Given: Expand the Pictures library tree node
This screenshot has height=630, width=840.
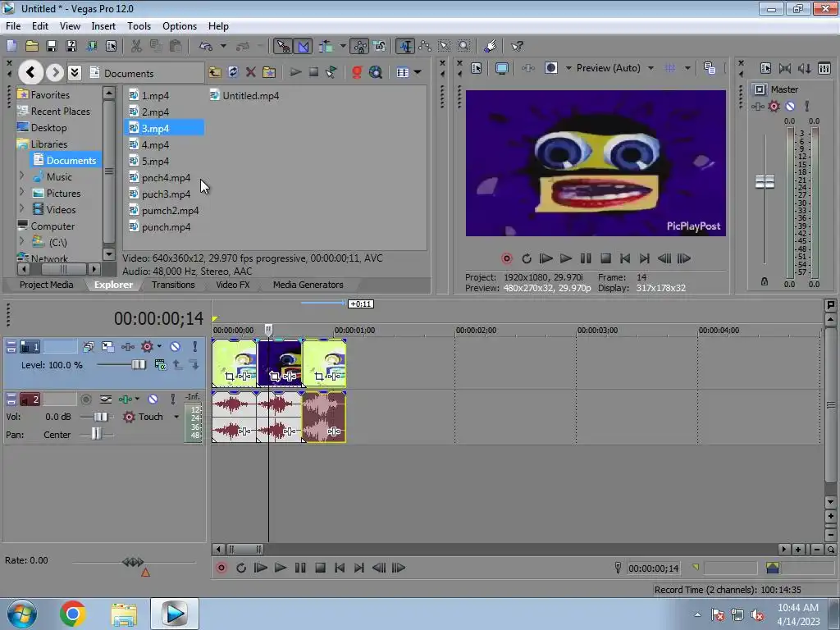Looking at the screenshot, I should click(22, 192).
